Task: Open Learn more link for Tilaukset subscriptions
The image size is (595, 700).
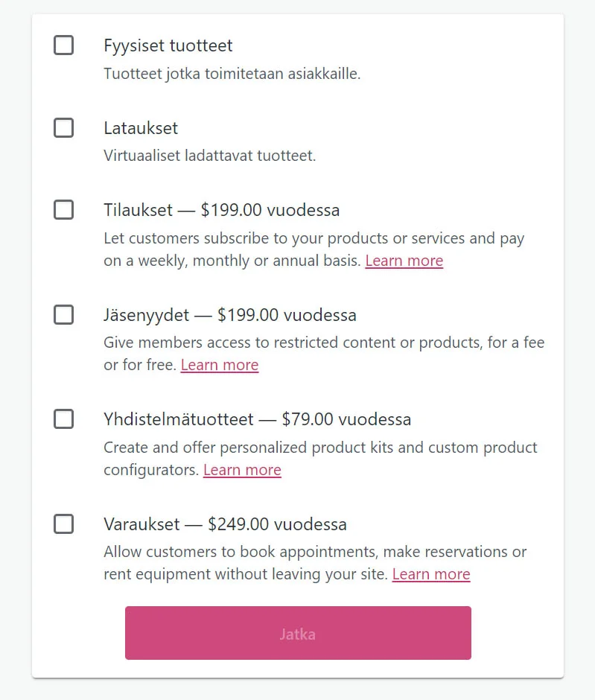Action: (x=404, y=261)
